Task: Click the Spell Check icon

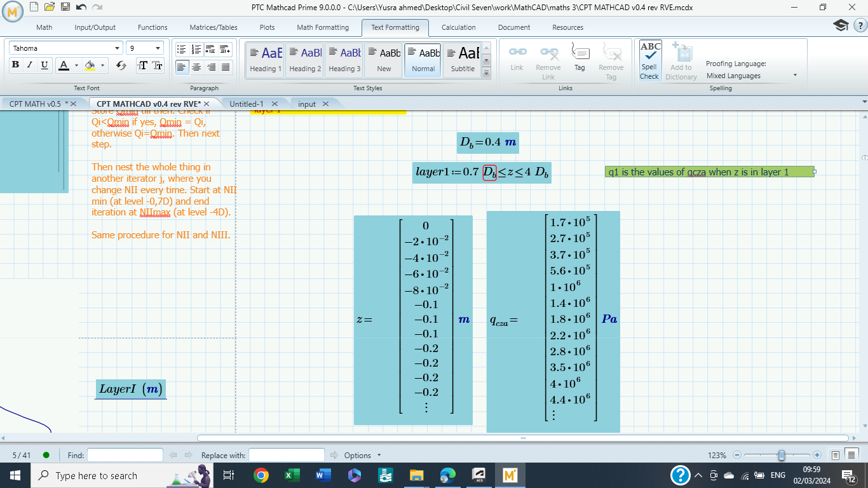Action: tap(649, 61)
